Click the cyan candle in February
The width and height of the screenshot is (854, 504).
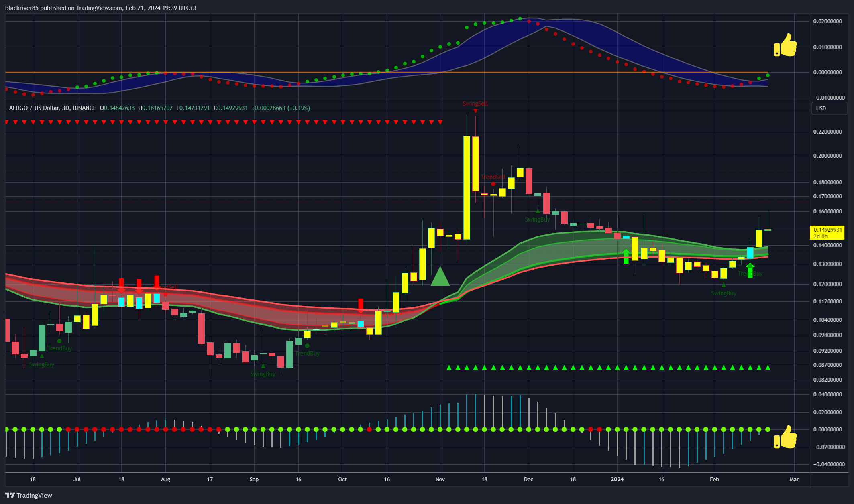click(750, 253)
